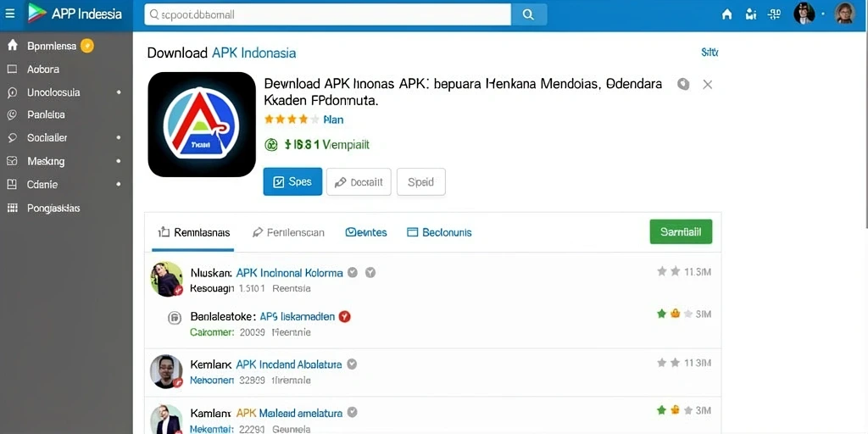Click red badge after liskamadten
Image resolution: width=868 pixels, height=434 pixels.
tap(345, 317)
